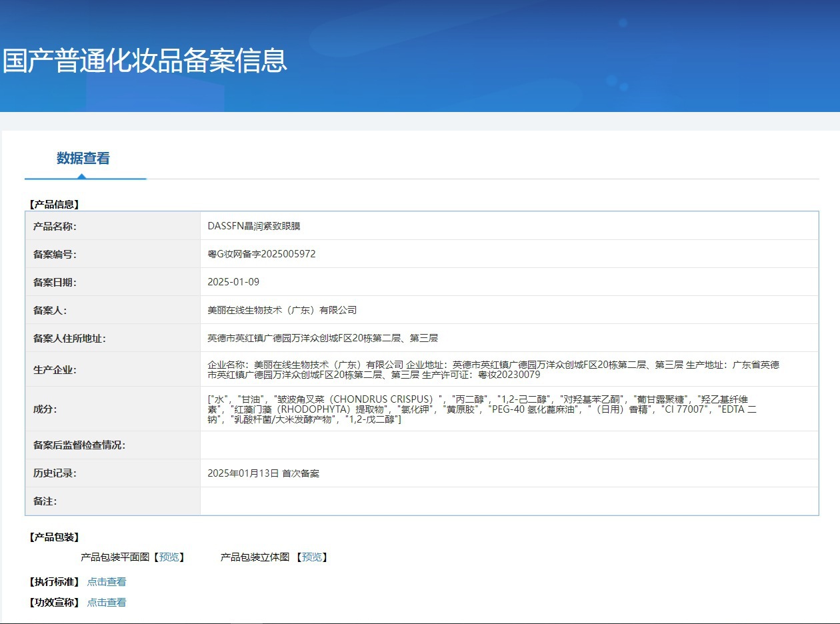This screenshot has height=624, width=840.
Task: Click the 生产企业 details cell
Action: [x=509, y=369]
